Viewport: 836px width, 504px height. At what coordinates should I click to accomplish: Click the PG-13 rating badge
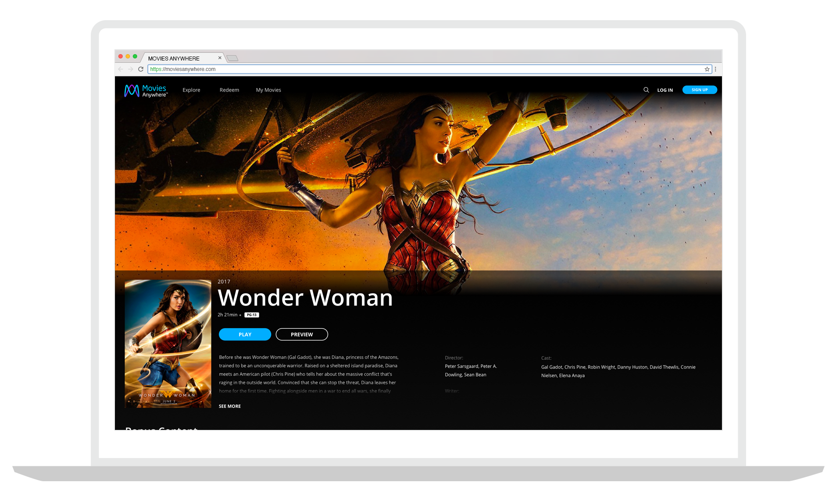[x=252, y=315]
